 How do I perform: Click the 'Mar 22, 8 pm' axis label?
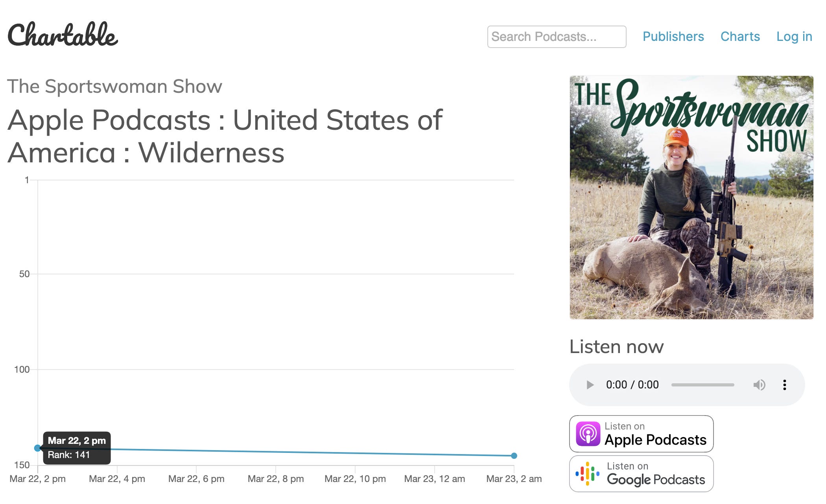click(276, 478)
